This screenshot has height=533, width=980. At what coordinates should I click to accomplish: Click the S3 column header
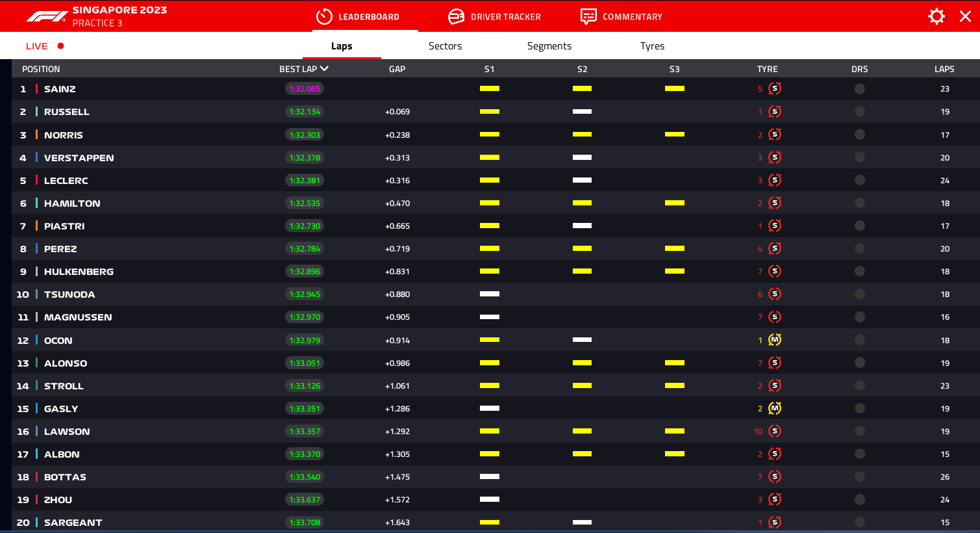click(x=675, y=69)
